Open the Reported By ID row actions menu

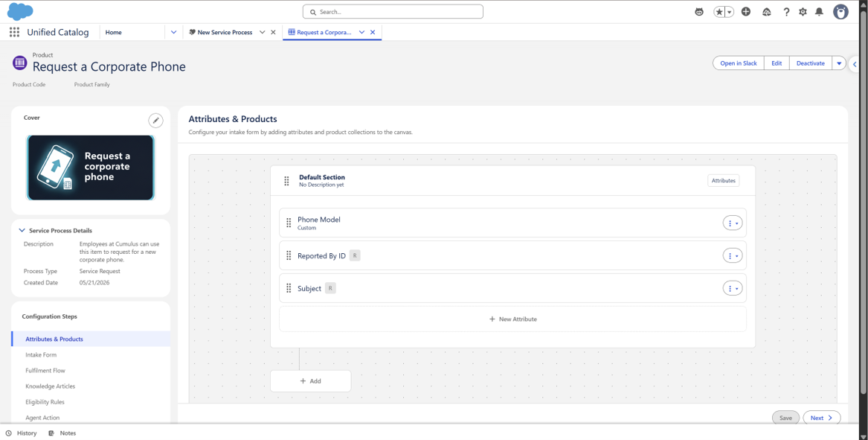pyautogui.click(x=733, y=255)
